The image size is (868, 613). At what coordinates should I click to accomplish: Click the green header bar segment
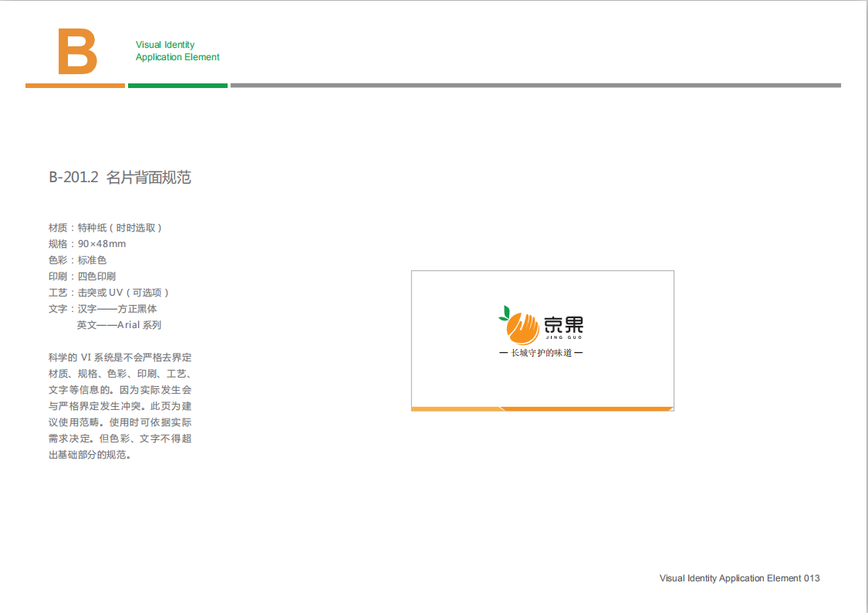(x=177, y=86)
